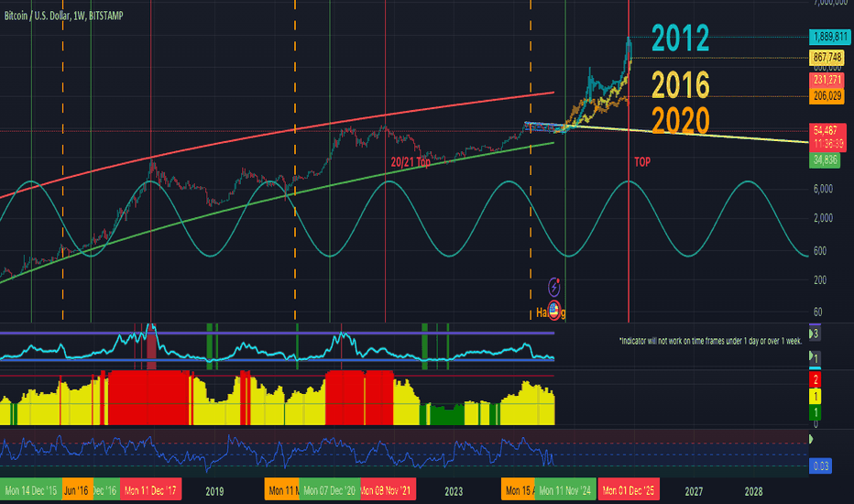Click the red 2 histogram scale swatch
The width and height of the screenshot is (854, 504).
(x=815, y=378)
